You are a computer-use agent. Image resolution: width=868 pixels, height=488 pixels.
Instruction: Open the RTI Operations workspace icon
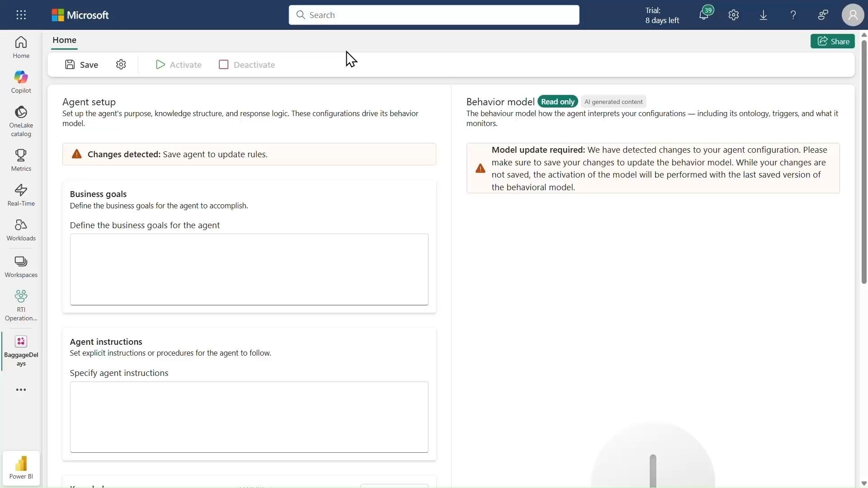click(21, 305)
